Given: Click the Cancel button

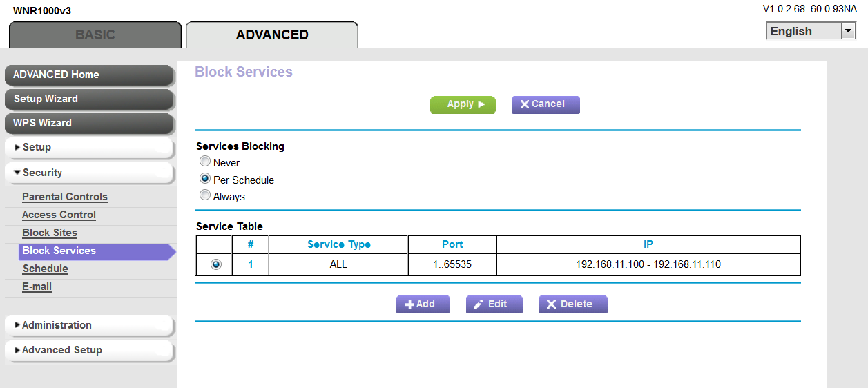Looking at the screenshot, I should [x=545, y=104].
